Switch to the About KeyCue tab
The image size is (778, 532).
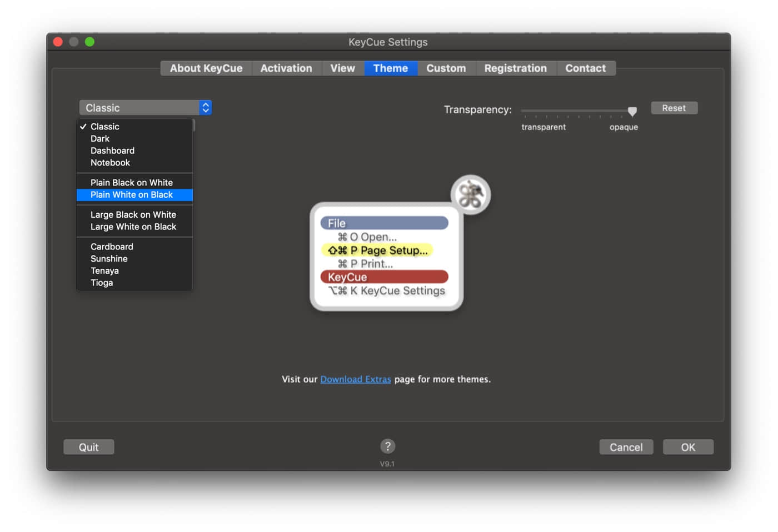click(x=206, y=68)
